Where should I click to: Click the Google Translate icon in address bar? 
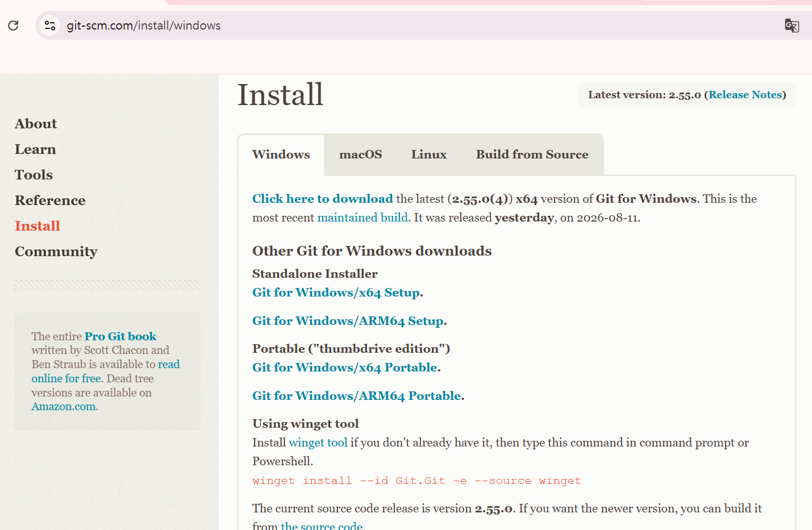click(792, 26)
